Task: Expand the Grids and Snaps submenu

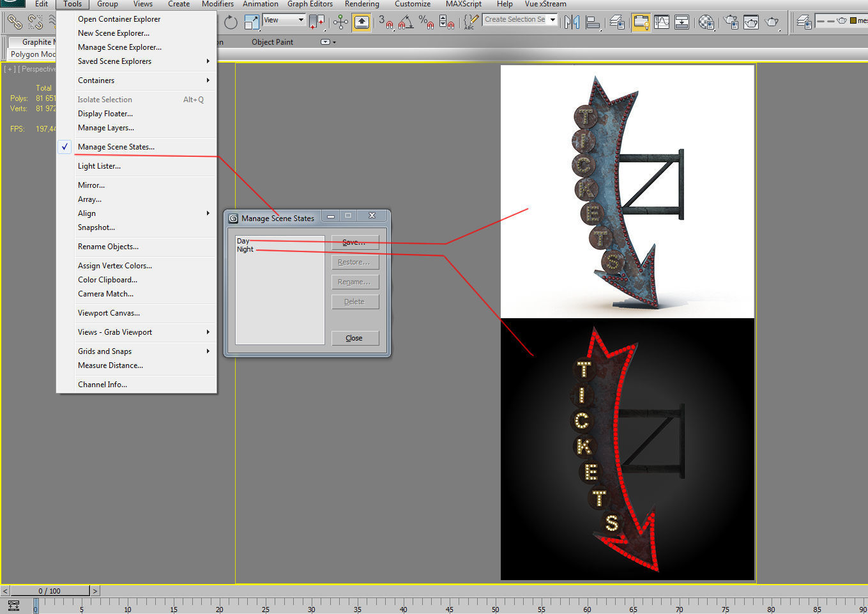Action: tap(137, 351)
